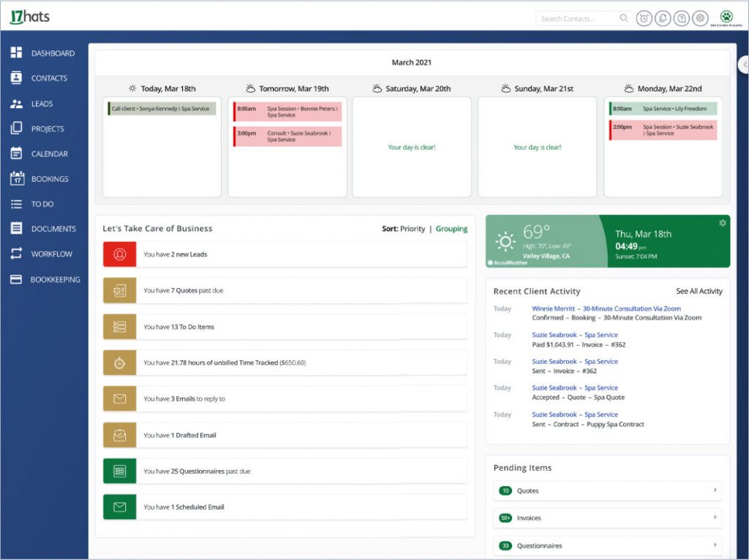This screenshot has height=560, width=749.
Task: Open the settings gear in top bar
Action: point(700,19)
